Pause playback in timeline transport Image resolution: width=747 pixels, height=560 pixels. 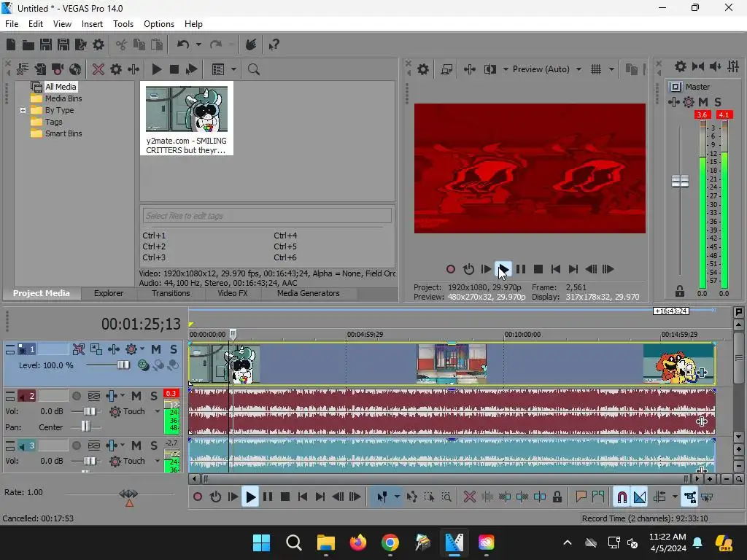click(x=268, y=497)
